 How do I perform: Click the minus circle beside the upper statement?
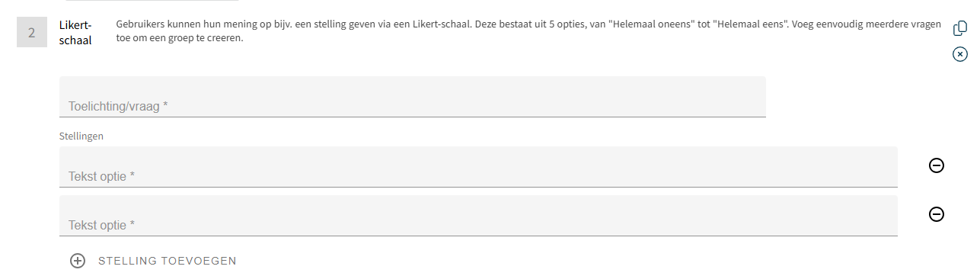point(937,165)
